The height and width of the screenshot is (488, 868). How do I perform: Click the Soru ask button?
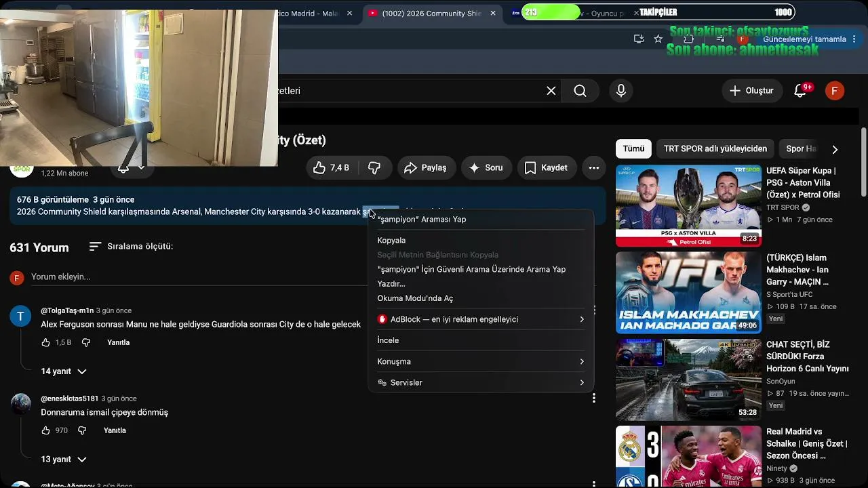[x=486, y=167]
